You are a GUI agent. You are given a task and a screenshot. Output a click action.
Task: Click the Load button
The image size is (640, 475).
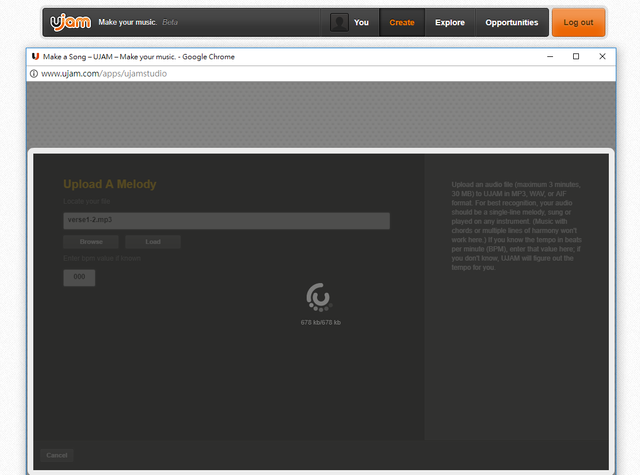point(153,242)
